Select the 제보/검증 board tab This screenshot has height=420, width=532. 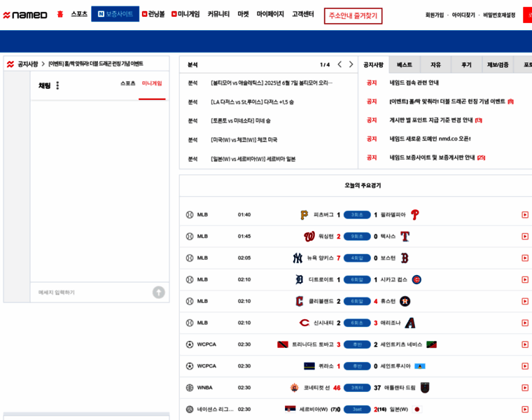click(x=498, y=64)
